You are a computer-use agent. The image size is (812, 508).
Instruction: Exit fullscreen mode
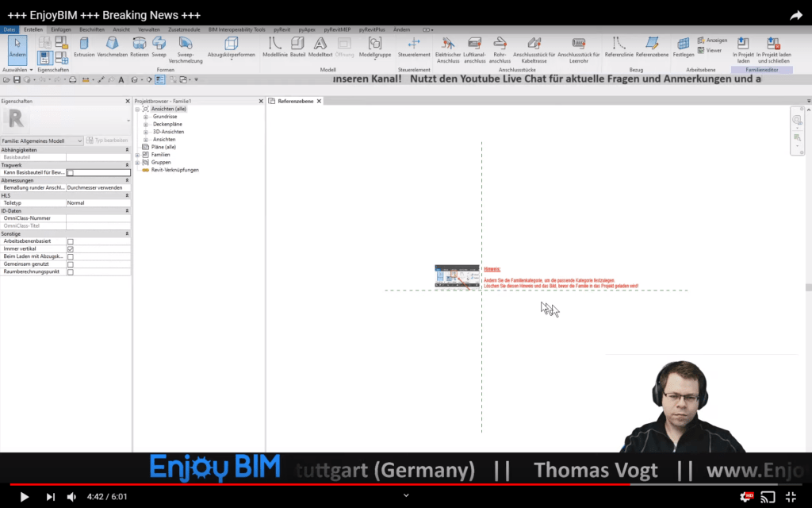(791, 497)
